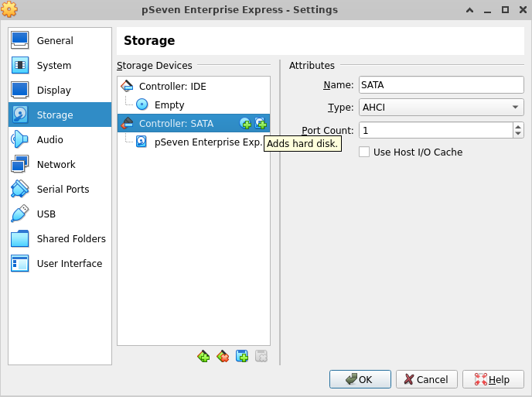The image size is (532, 397).
Task: Go to the Network settings category
Action: [x=56, y=165]
